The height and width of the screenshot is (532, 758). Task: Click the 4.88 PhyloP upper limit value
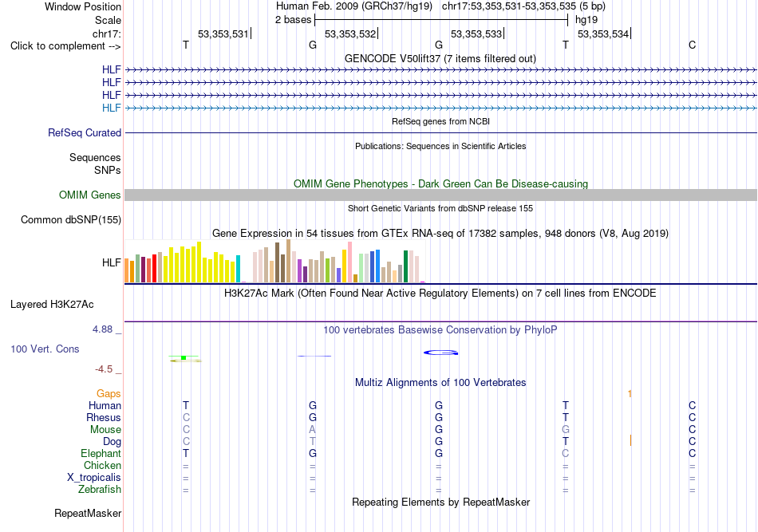(x=102, y=329)
